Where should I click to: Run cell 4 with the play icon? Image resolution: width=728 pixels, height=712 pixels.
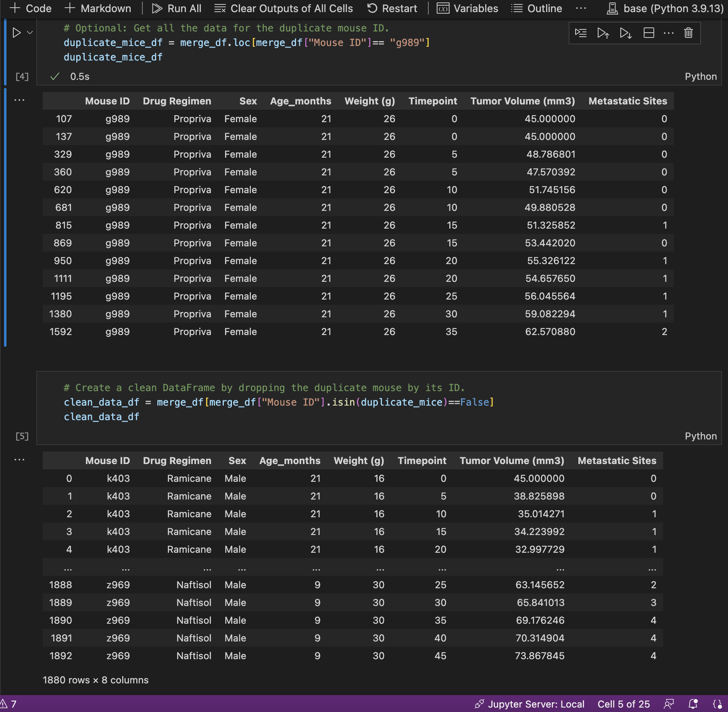point(17,33)
